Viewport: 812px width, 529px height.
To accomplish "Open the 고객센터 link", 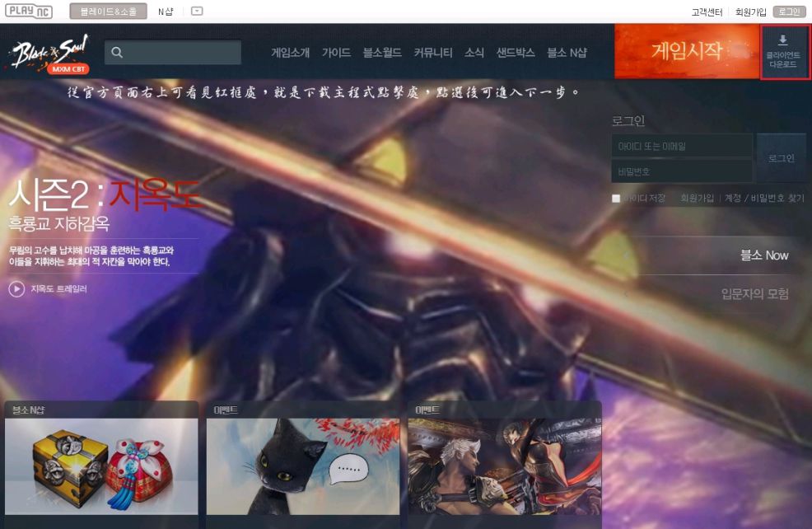I will 707,12.
